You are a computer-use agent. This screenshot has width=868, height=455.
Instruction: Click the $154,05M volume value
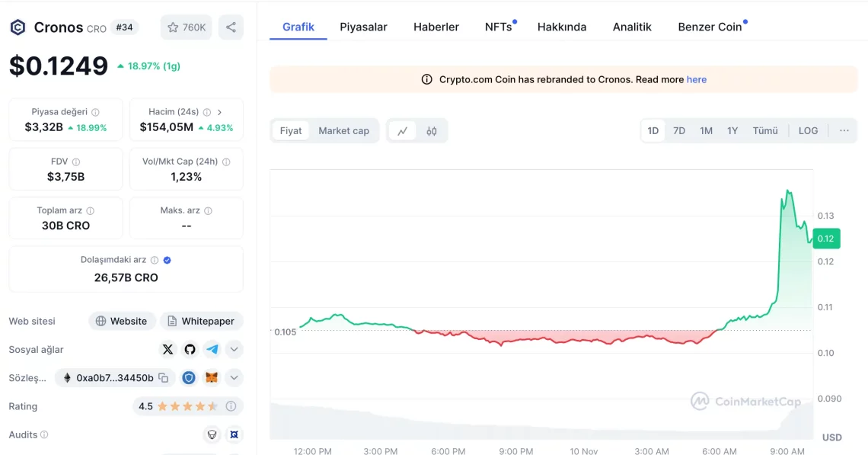click(166, 127)
